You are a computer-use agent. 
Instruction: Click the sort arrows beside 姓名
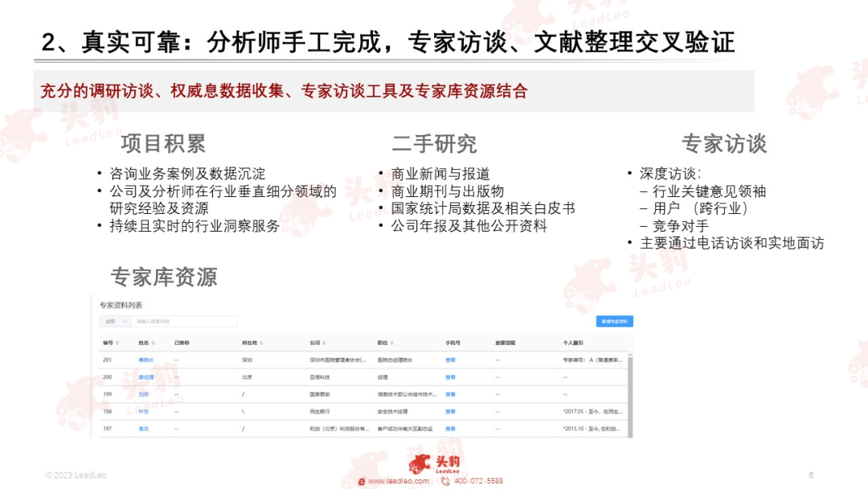(153, 343)
